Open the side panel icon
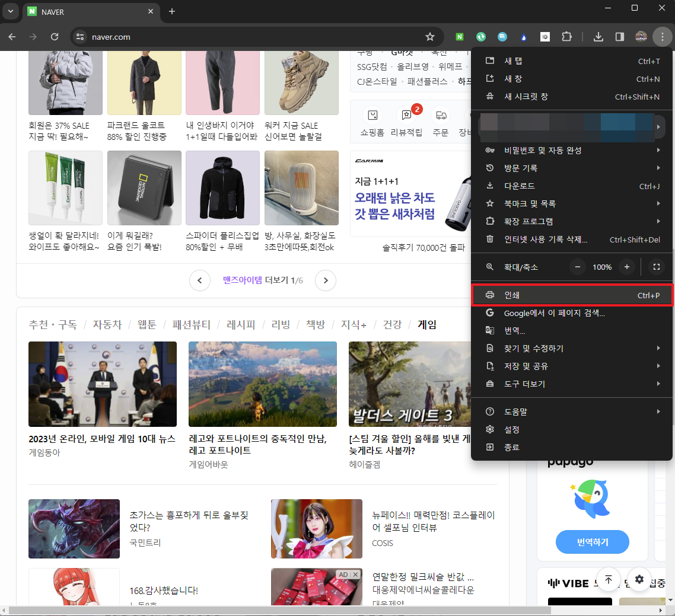675x616 pixels. click(x=619, y=37)
